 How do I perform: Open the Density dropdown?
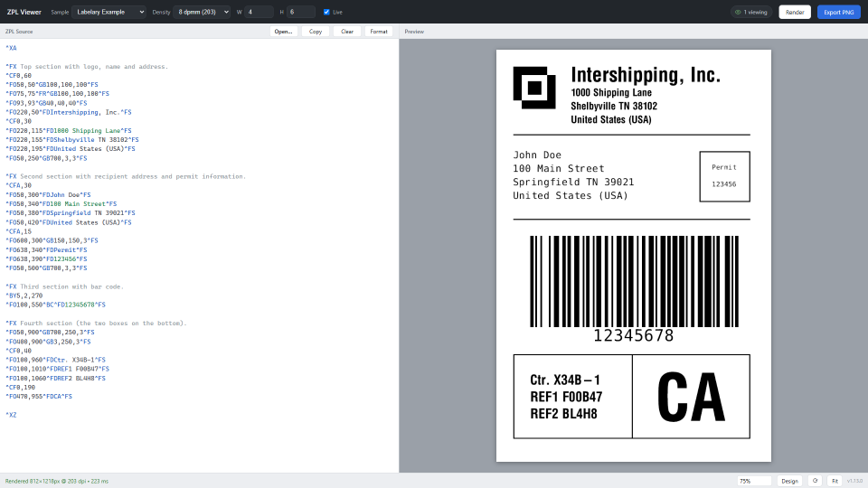[x=202, y=12]
